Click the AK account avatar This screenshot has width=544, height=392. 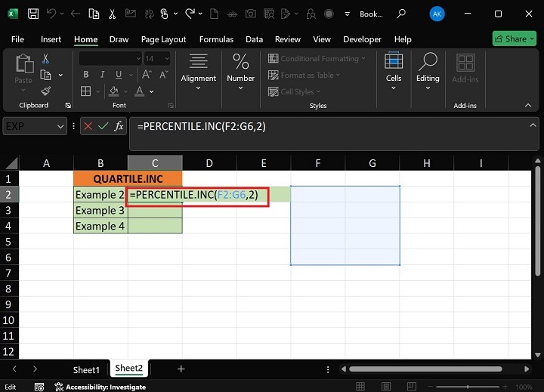tap(437, 14)
